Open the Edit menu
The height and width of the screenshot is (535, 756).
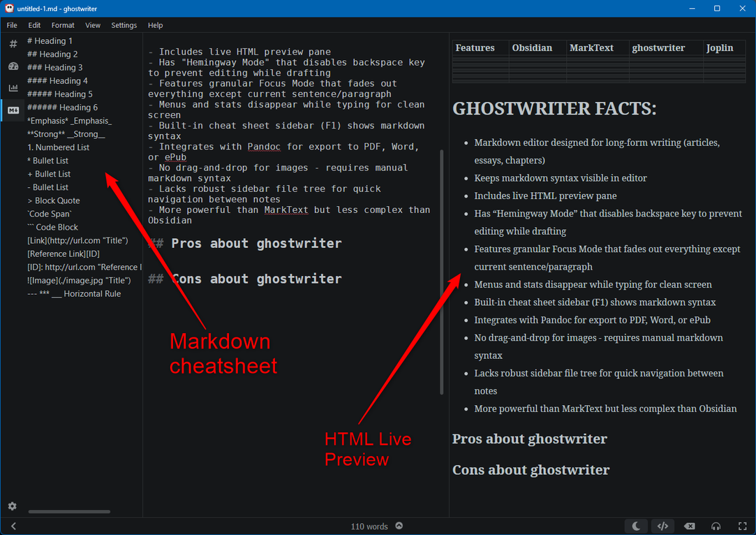[34, 25]
